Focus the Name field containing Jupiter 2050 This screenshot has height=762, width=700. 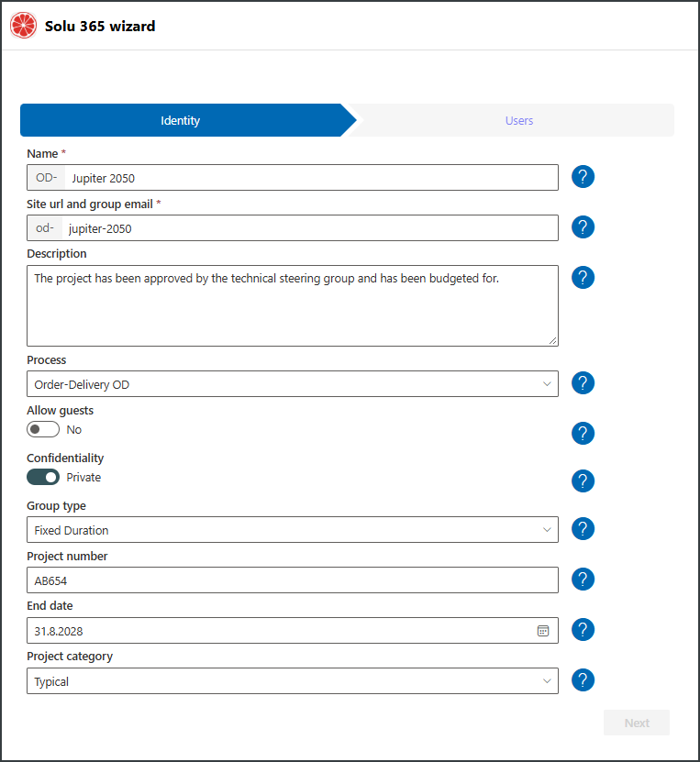pos(311,178)
